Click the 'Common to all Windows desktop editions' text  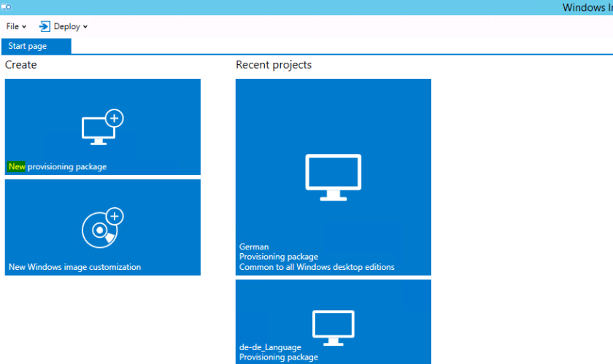click(317, 267)
